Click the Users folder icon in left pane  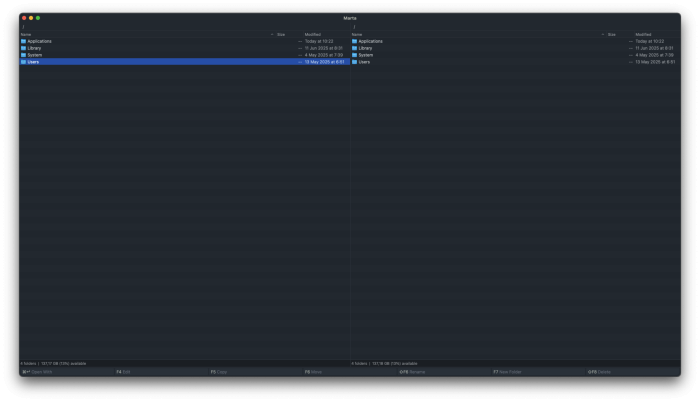tap(23, 62)
